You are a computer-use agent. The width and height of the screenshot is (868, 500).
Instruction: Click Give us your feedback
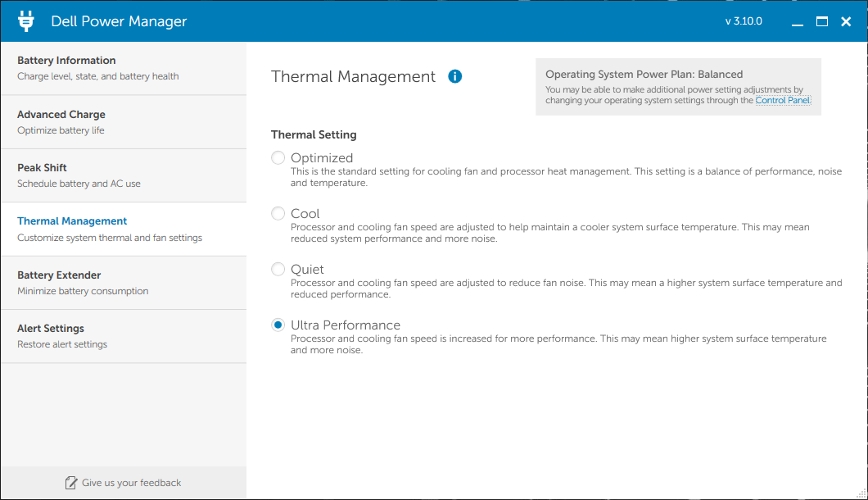coord(132,483)
